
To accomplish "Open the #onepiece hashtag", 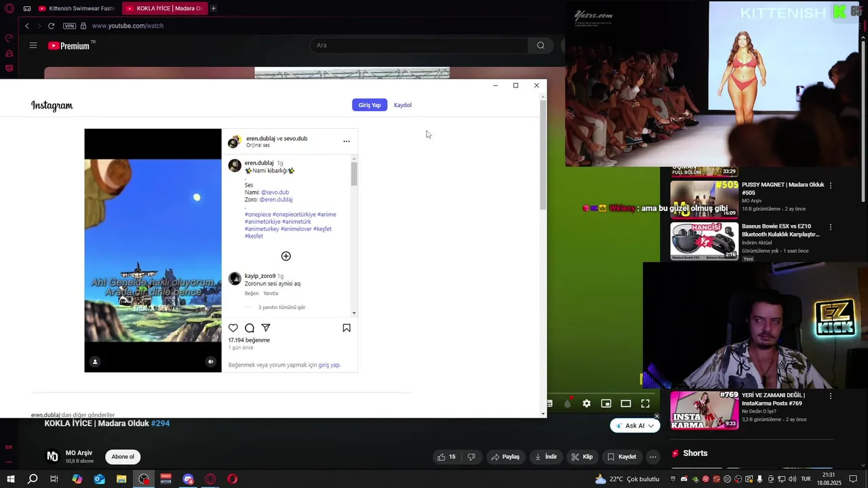I will (258, 215).
